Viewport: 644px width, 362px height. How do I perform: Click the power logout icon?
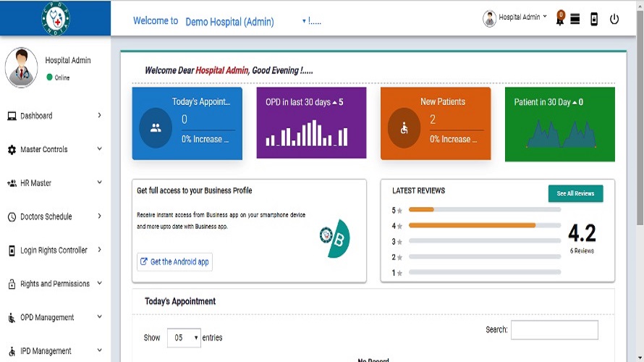(614, 19)
